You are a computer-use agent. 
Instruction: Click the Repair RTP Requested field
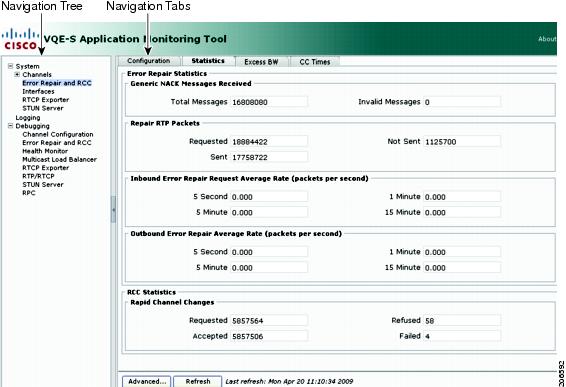tap(269, 142)
